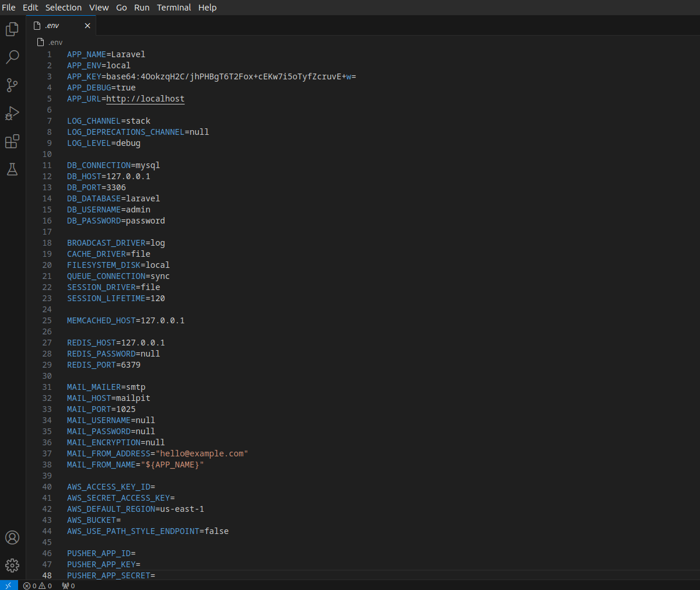The height and width of the screenshot is (590, 700).
Task: Open the Run and Debug panel
Action: click(x=12, y=113)
